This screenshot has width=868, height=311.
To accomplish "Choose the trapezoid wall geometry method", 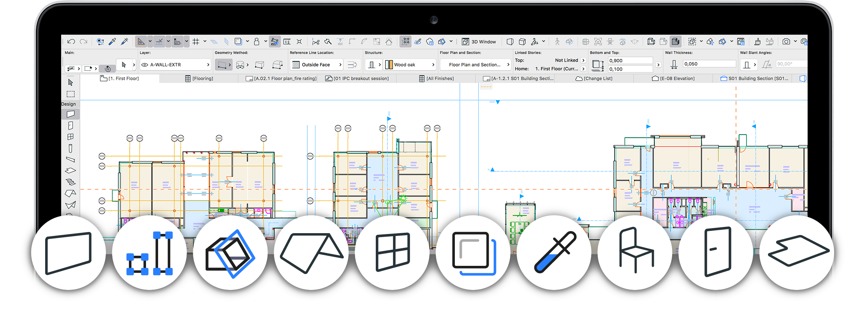I will coord(259,65).
